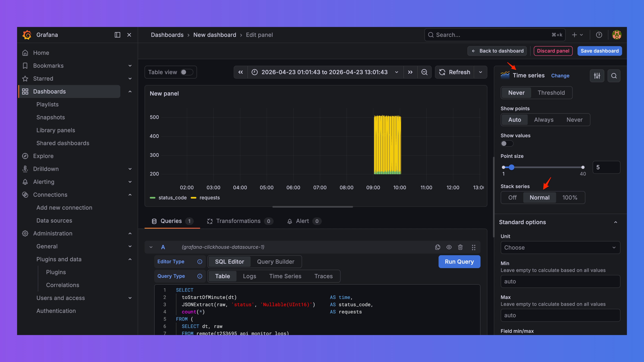Grab the query A drag handle

point(474,247)
